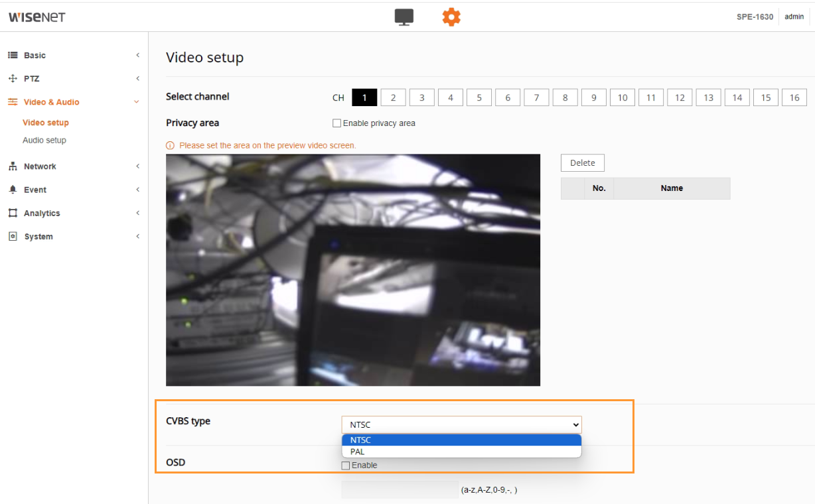Click the SPE-1630 model label

pos(755,17)
